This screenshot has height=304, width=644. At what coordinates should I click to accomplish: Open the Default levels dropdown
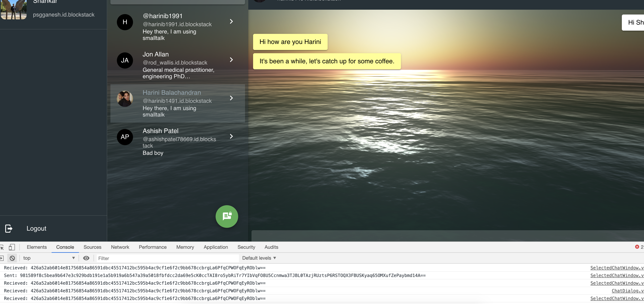[259, 258]
